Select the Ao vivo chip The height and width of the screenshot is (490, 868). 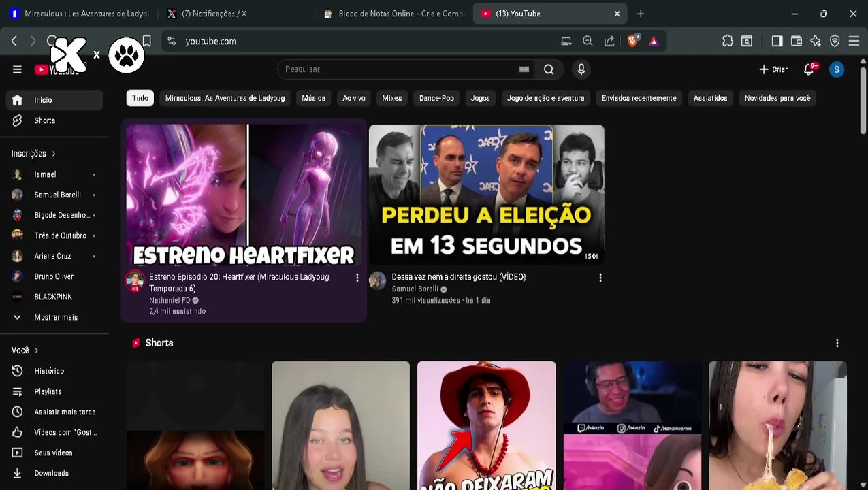click(354, 98)
